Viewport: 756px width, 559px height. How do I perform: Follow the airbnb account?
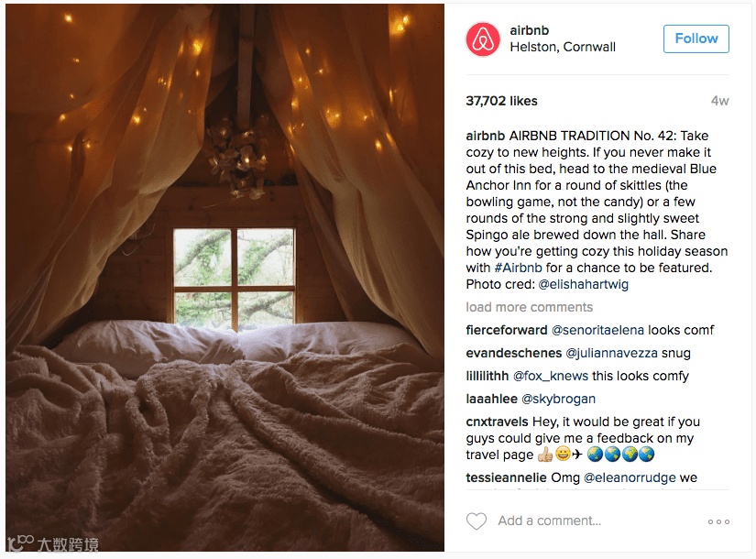696,38
